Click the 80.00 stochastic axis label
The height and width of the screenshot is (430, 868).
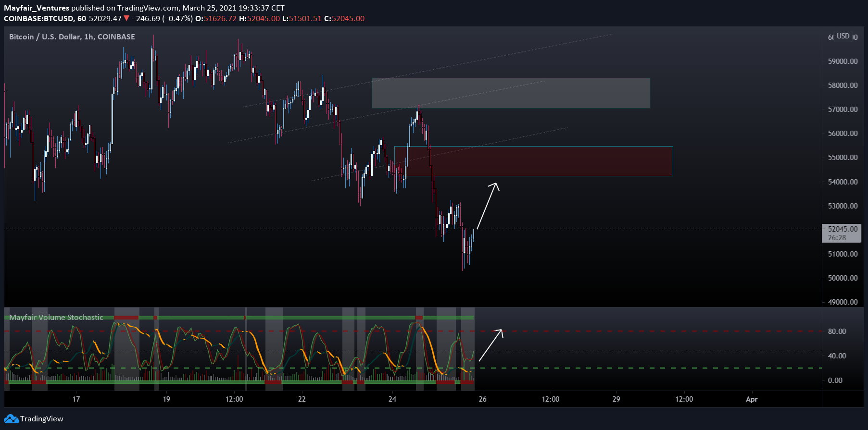[x=837, y=332]
